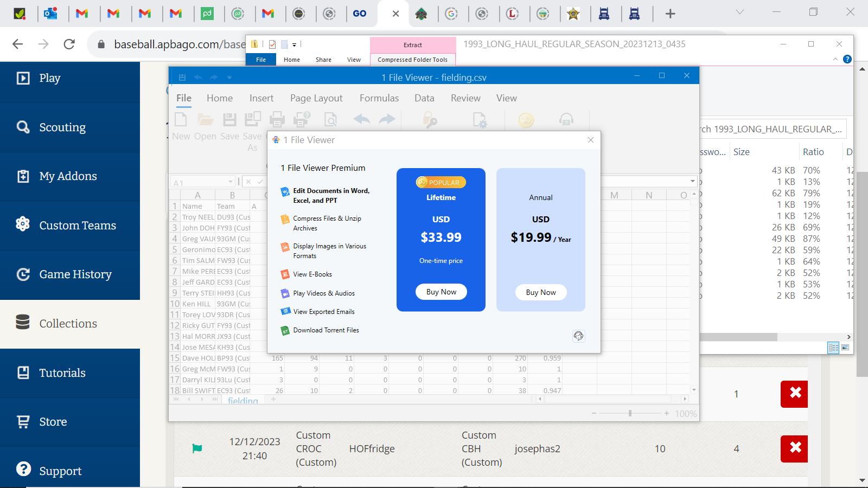This screenshot has width=868, height=488.
Task: Click the Compress Files & Unzip Archives icon
Action: coord(285,219)
